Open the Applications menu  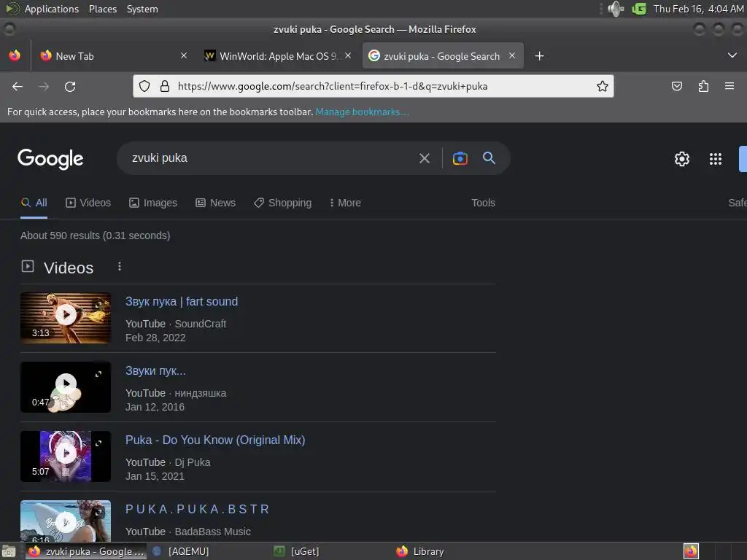click(52, 9)
